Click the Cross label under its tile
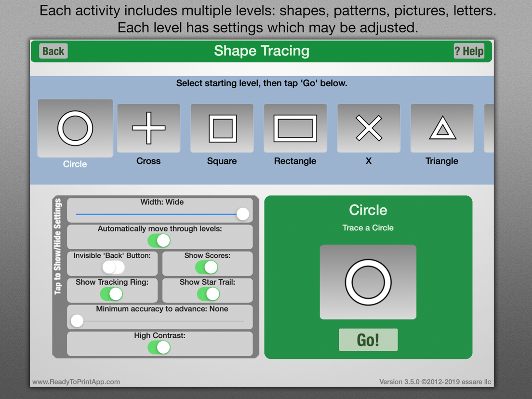The width and height of the screenshot is (532, 399). [x=148, y=161]
